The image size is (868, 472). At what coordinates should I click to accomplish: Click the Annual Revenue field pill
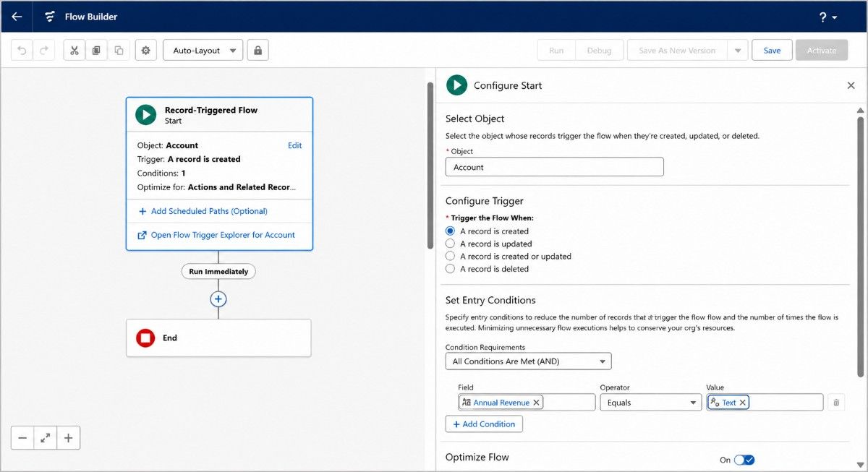501,403
